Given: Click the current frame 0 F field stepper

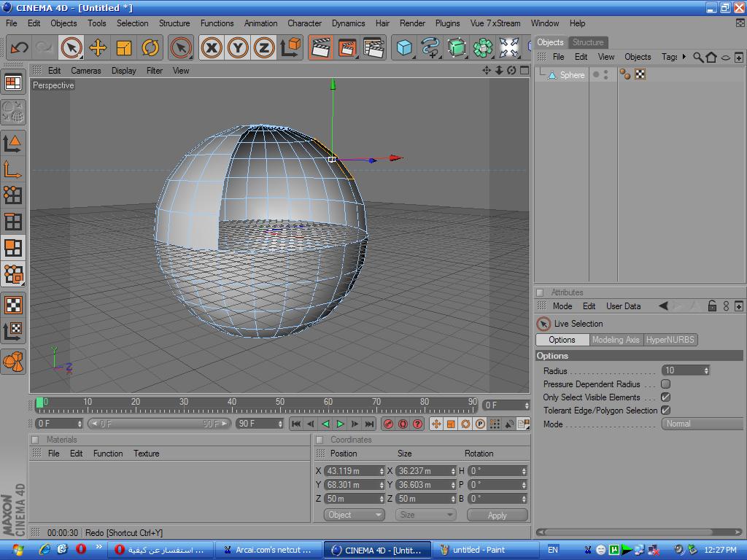Looking at the screenshot, I should (x=527, y=405).
